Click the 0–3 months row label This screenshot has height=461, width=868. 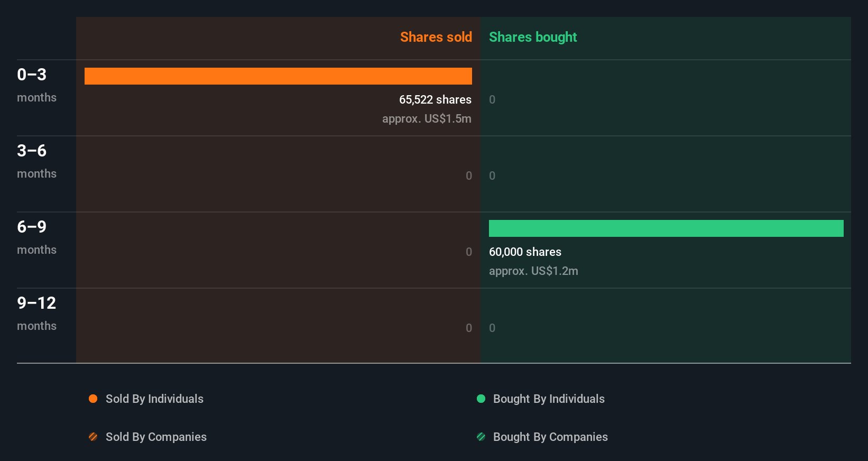(x=36, y=85)
